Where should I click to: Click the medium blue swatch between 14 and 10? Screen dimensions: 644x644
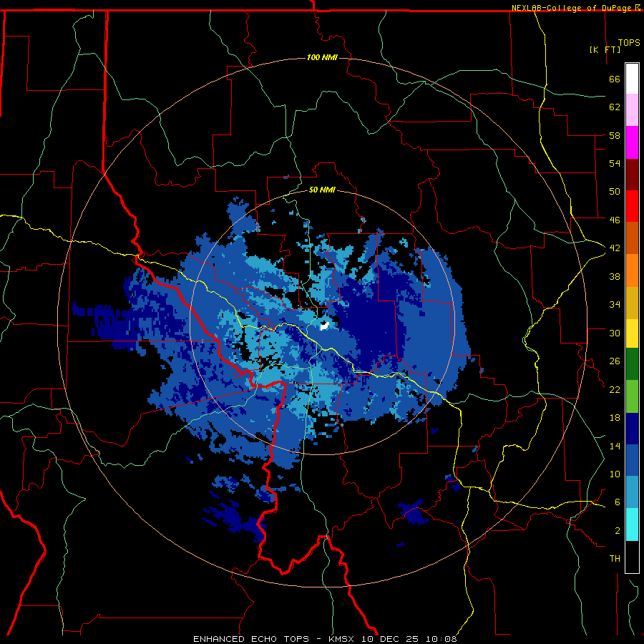click(x=632, y=460)
